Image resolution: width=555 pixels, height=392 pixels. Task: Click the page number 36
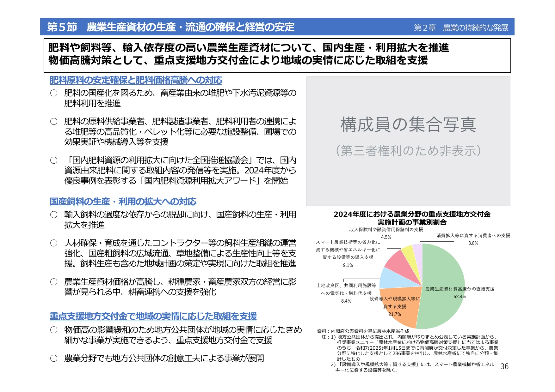(x=504, y=366)
